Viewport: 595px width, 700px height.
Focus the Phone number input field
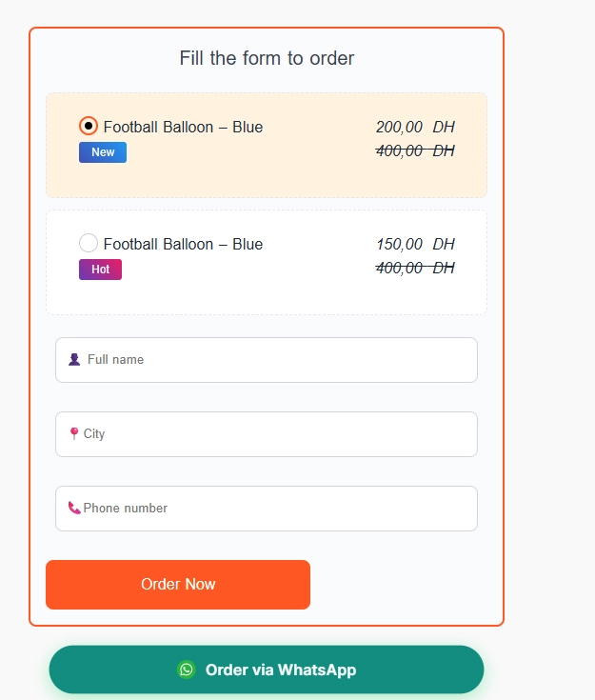tap(276, 509)
